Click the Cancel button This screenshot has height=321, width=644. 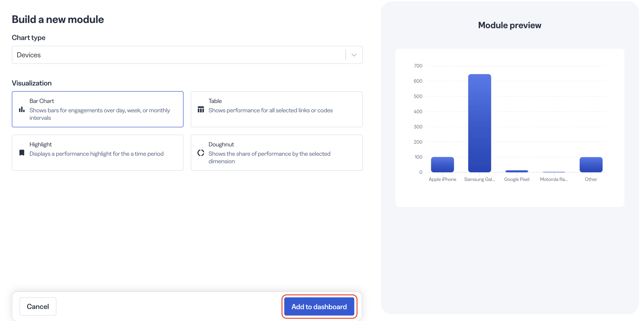coord(38,306)
